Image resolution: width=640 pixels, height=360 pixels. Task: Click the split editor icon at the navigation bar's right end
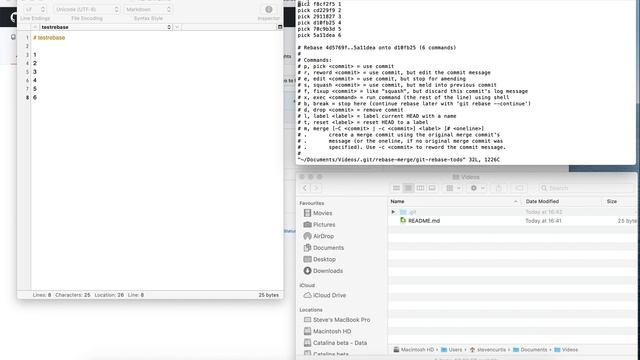coord(280,27)
